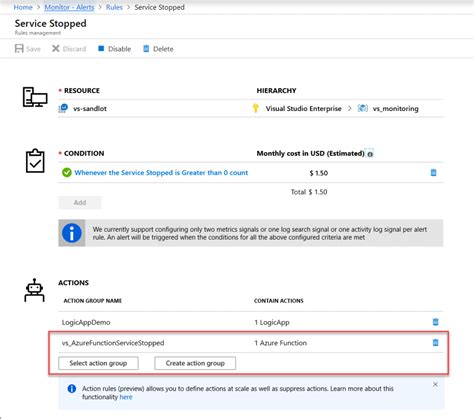Click the CONDITION section heading

click(84, 153)
